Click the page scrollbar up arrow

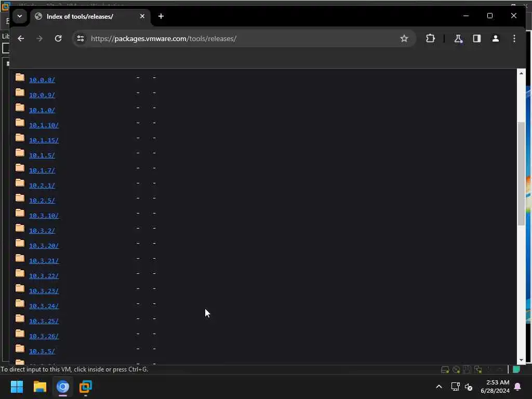(521, 73)
